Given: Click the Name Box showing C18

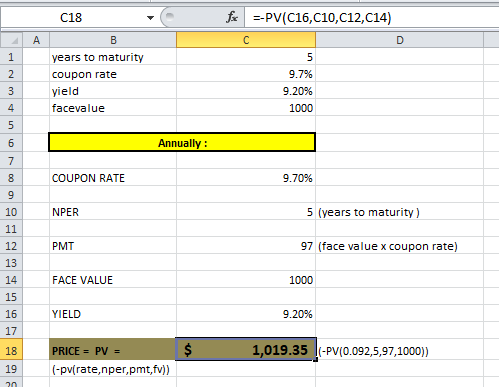Looking at the screenshot, I should click(x=71, y=17).
